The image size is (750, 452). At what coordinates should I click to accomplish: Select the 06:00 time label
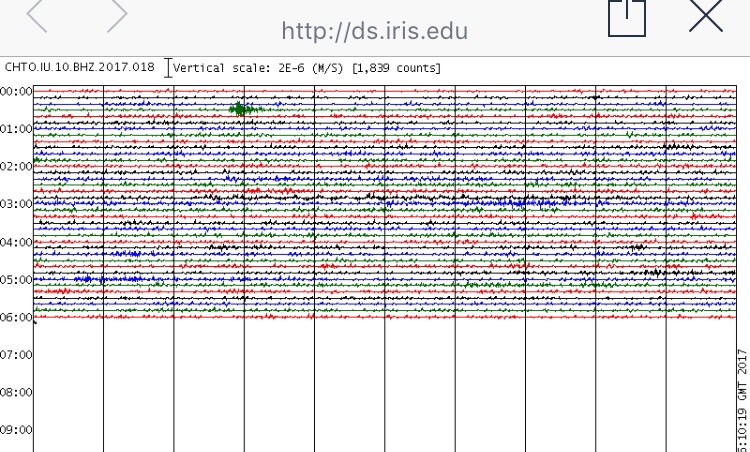(16, 317)
